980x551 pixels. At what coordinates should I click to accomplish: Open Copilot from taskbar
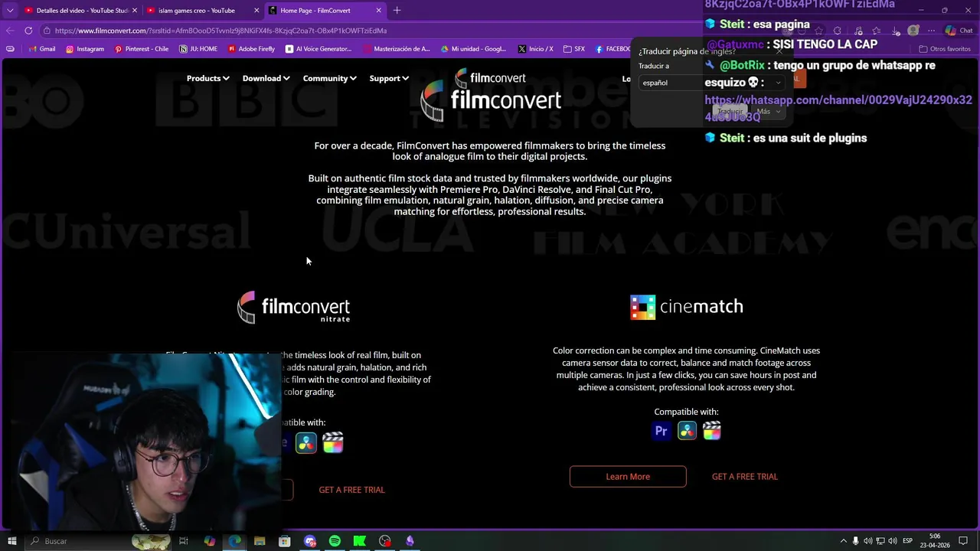click(x=209, y=541)
